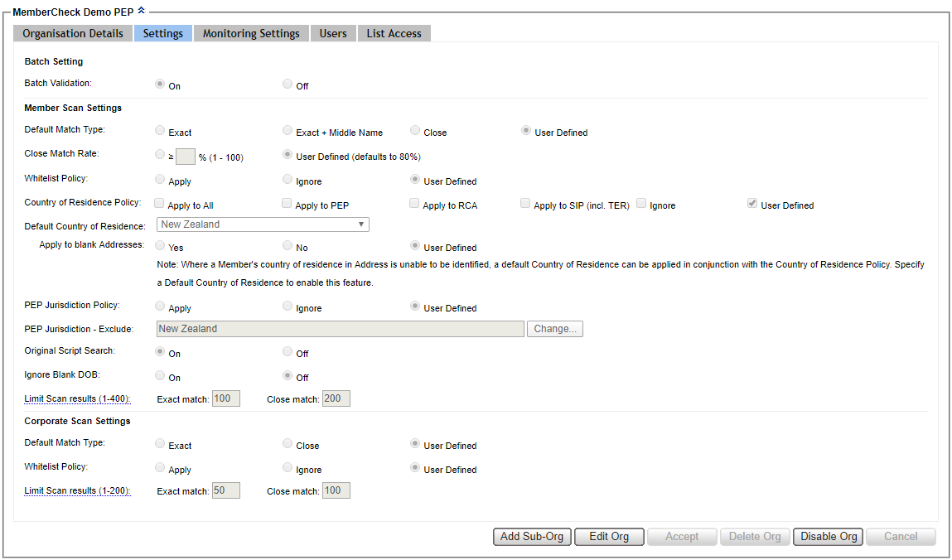Select Ignore for Corporate Whitelist Policy

(x=288, y=467)
